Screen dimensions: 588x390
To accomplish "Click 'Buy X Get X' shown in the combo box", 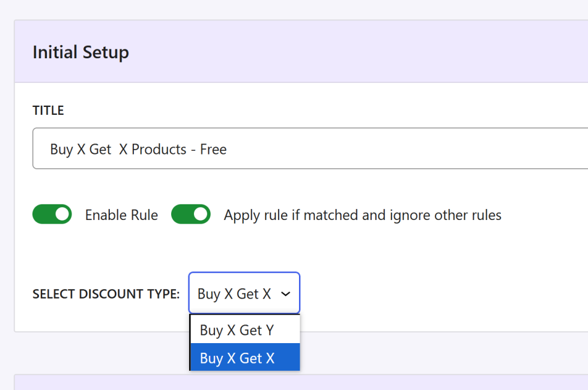I will coord(234,294).
